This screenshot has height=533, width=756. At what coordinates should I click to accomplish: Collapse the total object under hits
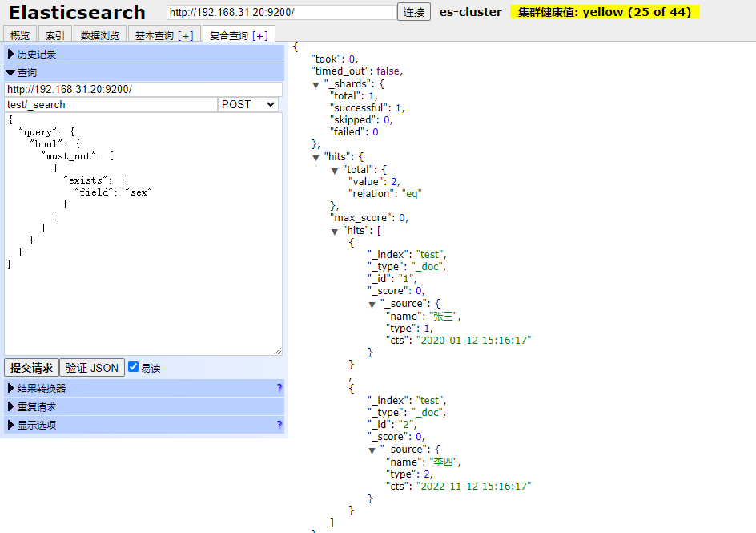(335, 170)
